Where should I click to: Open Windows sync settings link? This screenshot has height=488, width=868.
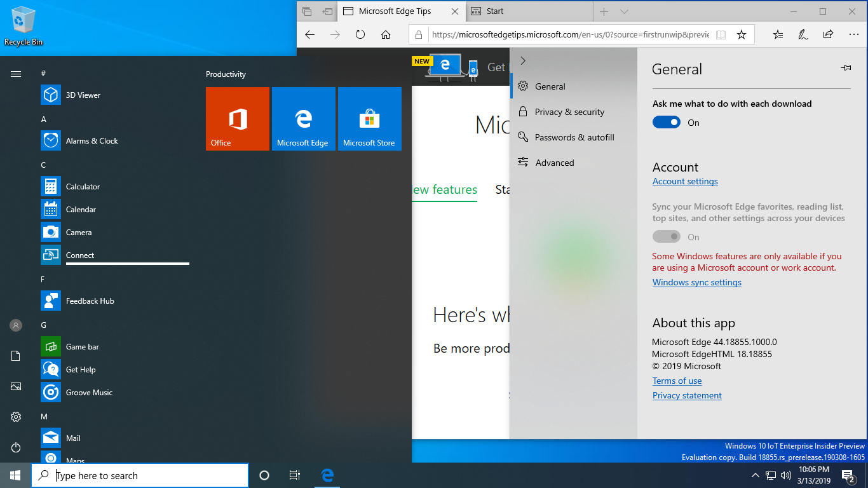[697, 283]
